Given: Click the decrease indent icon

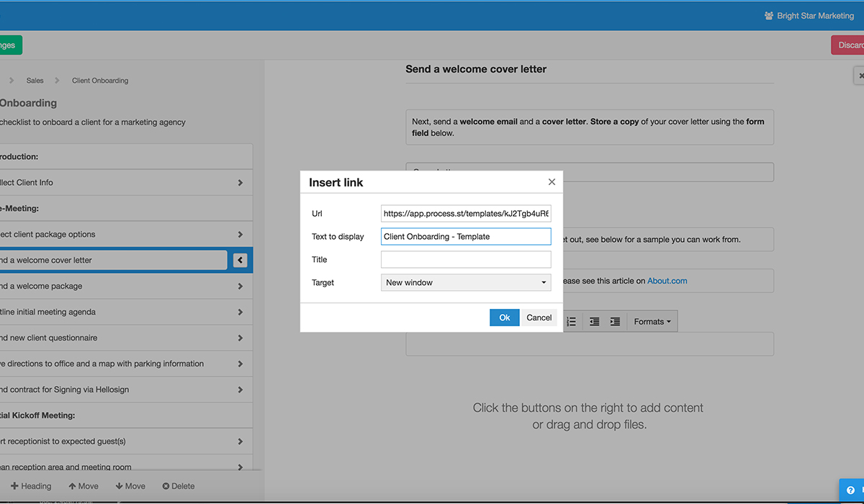Looking at the screenshot, I should 594,322.
